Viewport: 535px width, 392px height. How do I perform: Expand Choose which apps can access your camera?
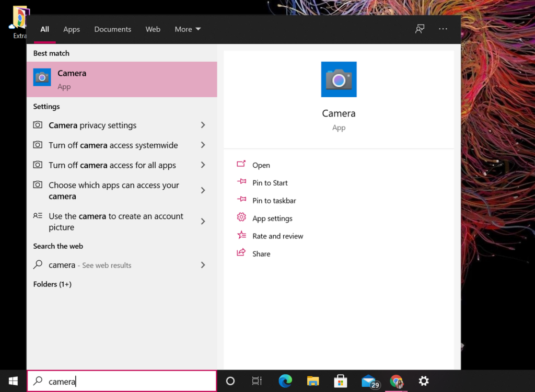point(114,190)
